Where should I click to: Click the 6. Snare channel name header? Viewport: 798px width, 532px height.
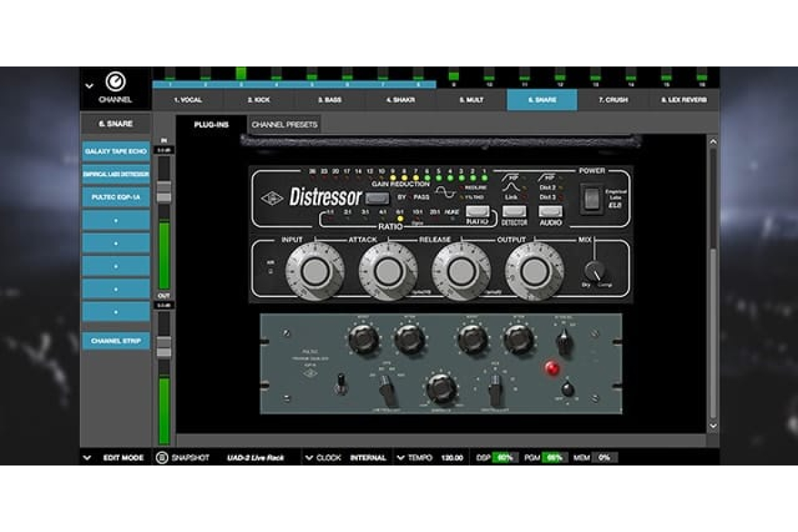pyautogui.click(x=116, y=124)
